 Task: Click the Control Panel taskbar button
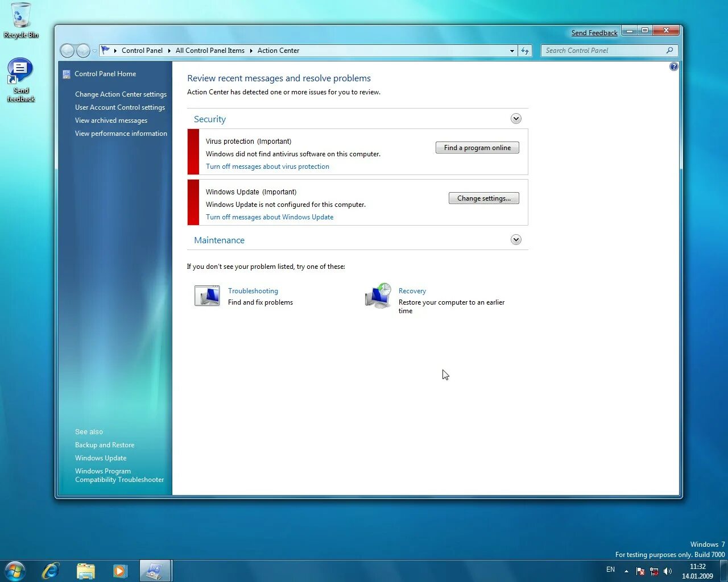pyautogui.click(x=155, y=571)
